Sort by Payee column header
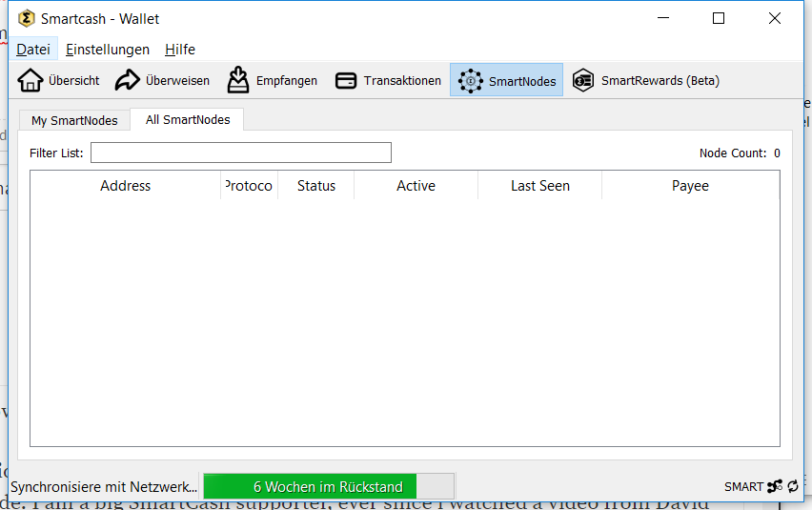The image size is (812, 510). click(x=690, y=185)
